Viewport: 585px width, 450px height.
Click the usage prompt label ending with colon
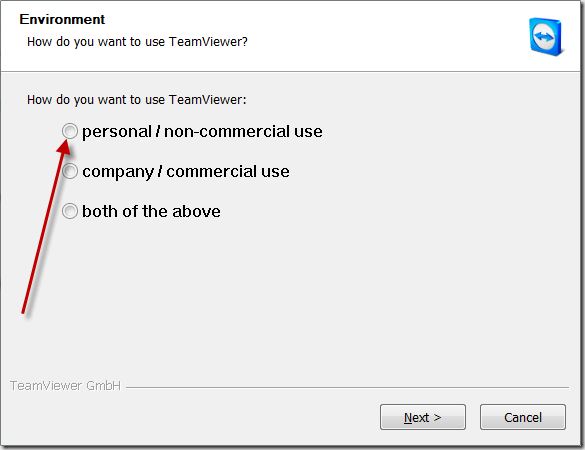[x=137, y=100]
